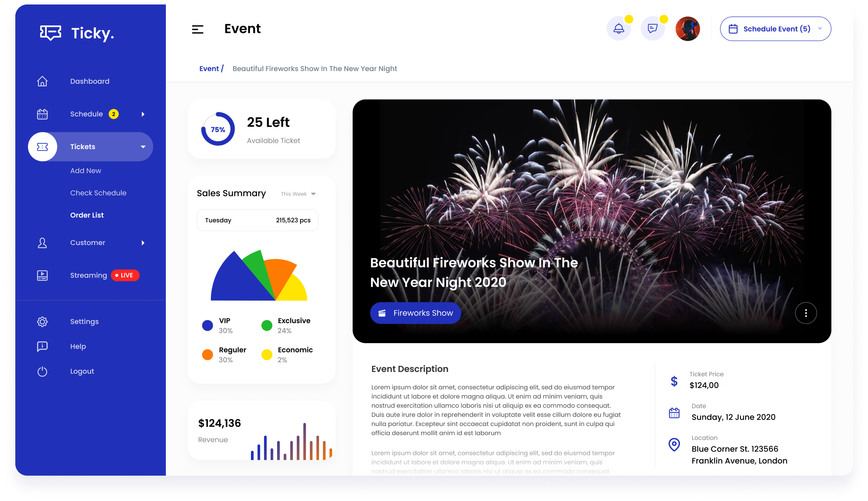
Task: Click the Tickets icon in sidebar
Action: point(42,146)
